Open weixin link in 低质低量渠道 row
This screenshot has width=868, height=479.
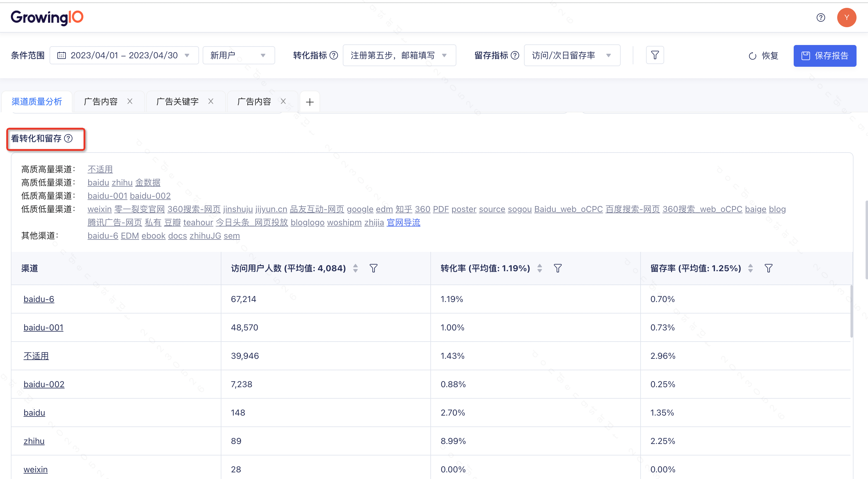coord(99,209)
